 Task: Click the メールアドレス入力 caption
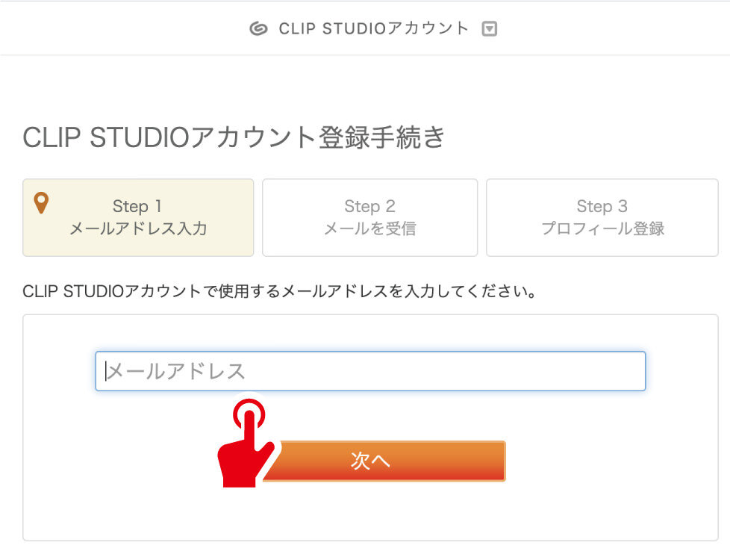138,228
